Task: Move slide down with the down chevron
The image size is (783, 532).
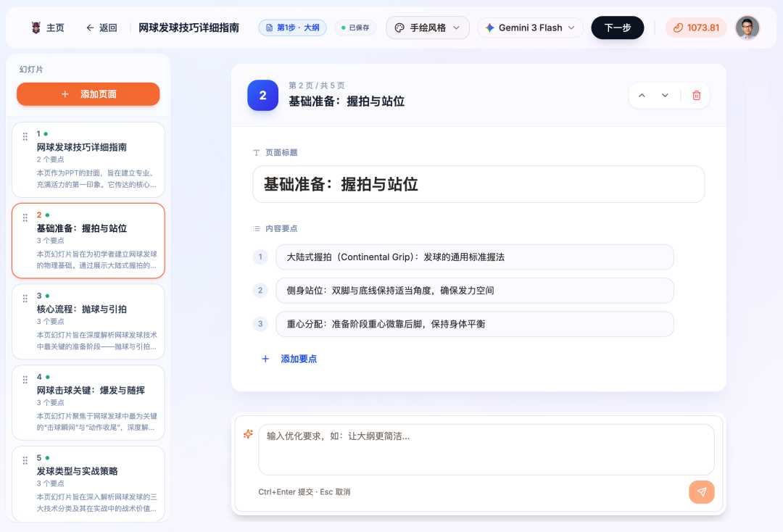Action: coord(665,96)
